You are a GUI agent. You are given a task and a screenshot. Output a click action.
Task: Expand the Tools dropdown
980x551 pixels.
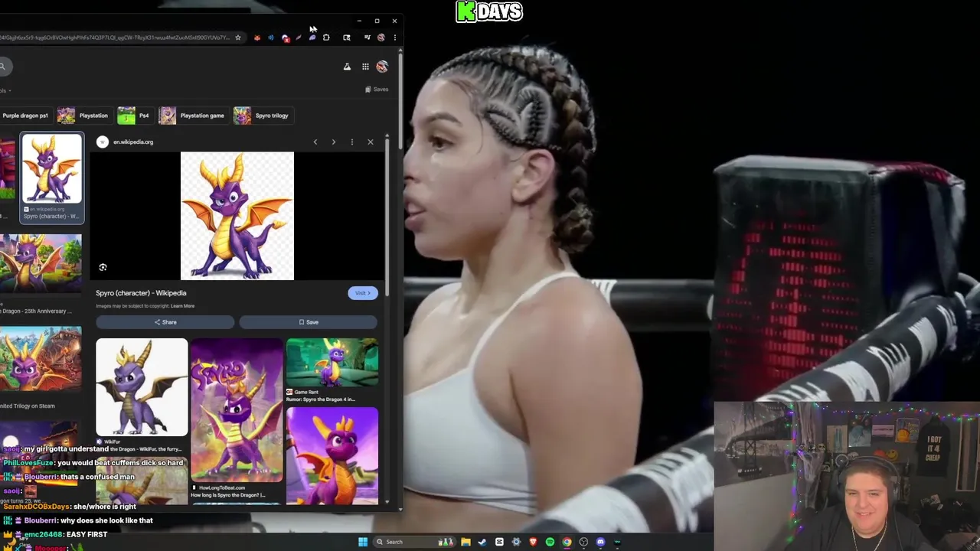5,90
